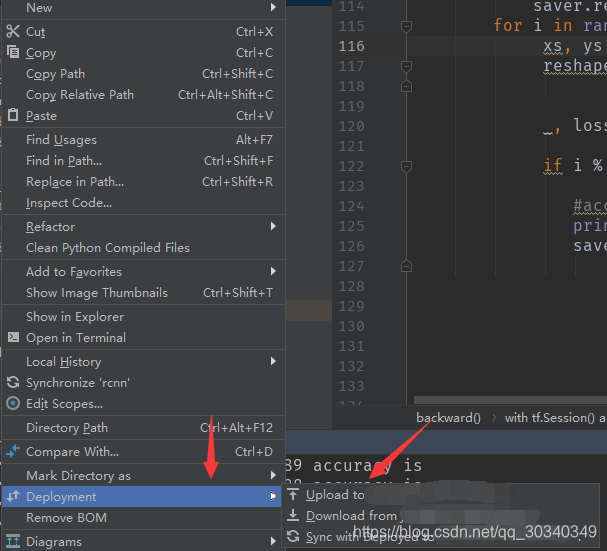Toggle fold marker at line 117

coord(406,66)
